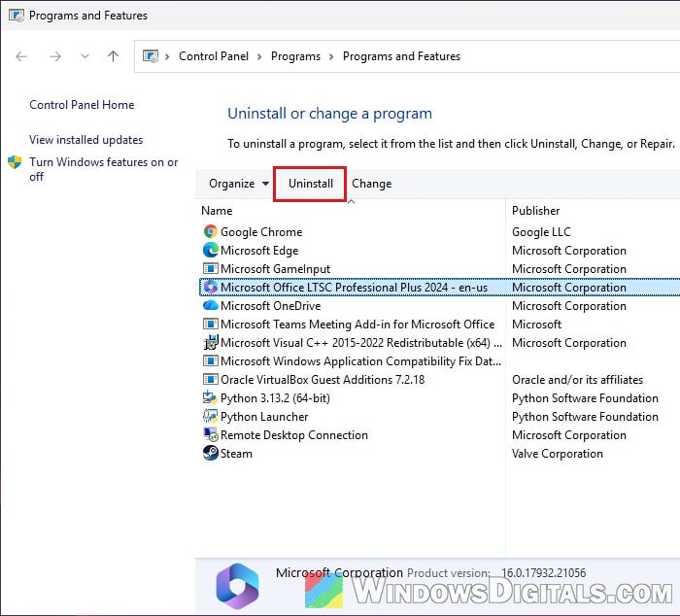
Task: Click the Python 3.13.2 installer icon
Action: [211, 397]
